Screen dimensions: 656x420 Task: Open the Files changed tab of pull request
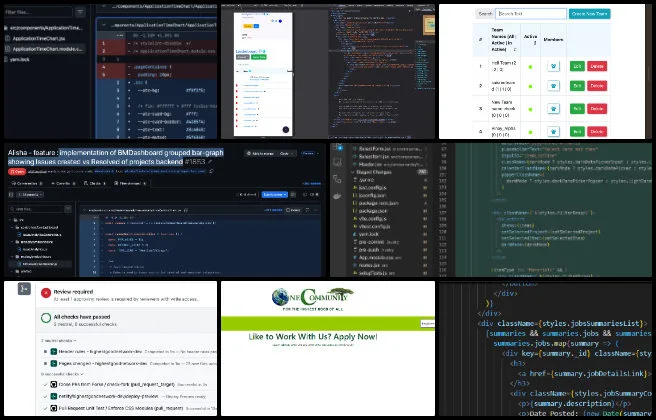pos(130,183)
